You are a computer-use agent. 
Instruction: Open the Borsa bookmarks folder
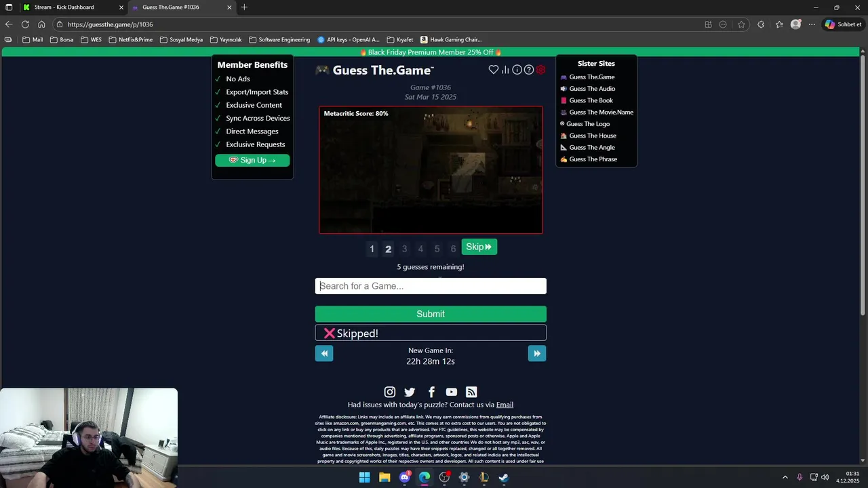(x=61, y=40)
